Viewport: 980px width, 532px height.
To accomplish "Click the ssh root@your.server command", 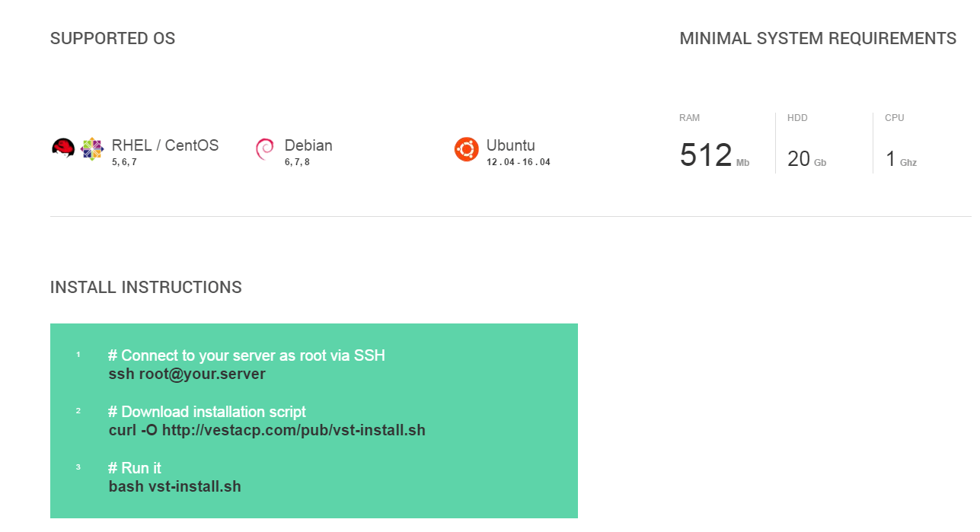I will 187,374.
